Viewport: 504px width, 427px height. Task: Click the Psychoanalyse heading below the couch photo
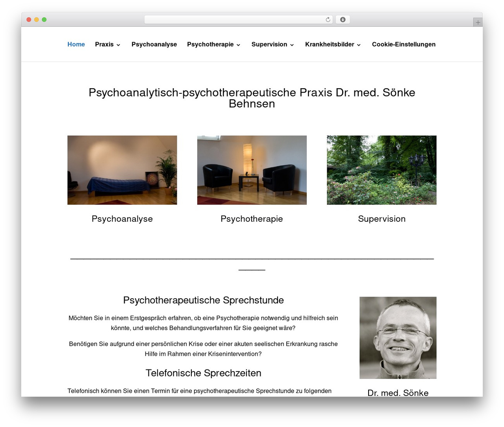pos(122,219)
